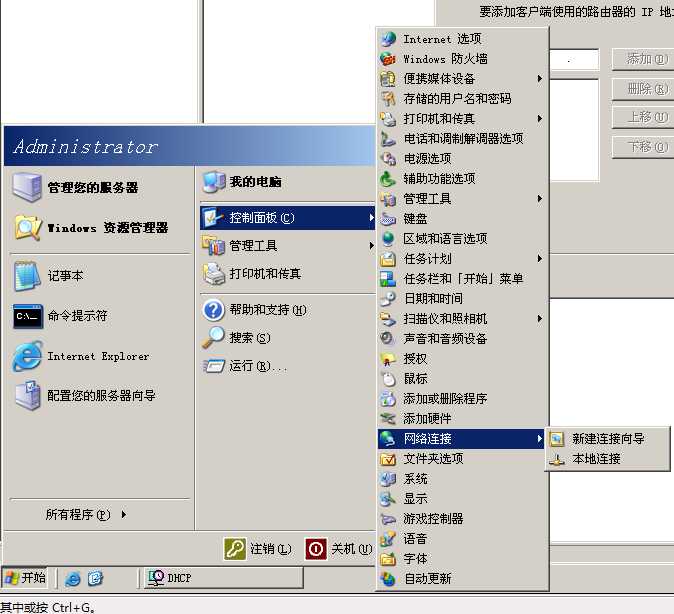The width and height of the screenshot is (674, 614).
Task: Click the 键盘 icon
Action: 388,218
